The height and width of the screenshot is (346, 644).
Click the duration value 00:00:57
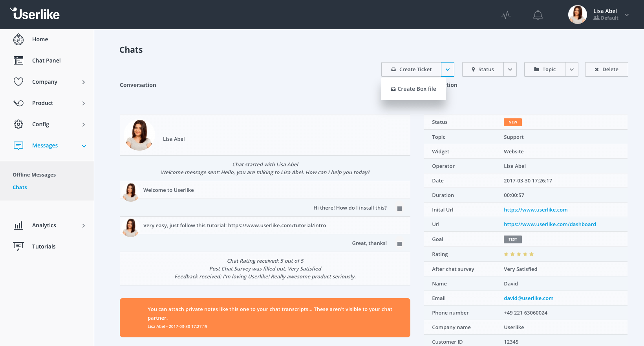click(514, 195)
